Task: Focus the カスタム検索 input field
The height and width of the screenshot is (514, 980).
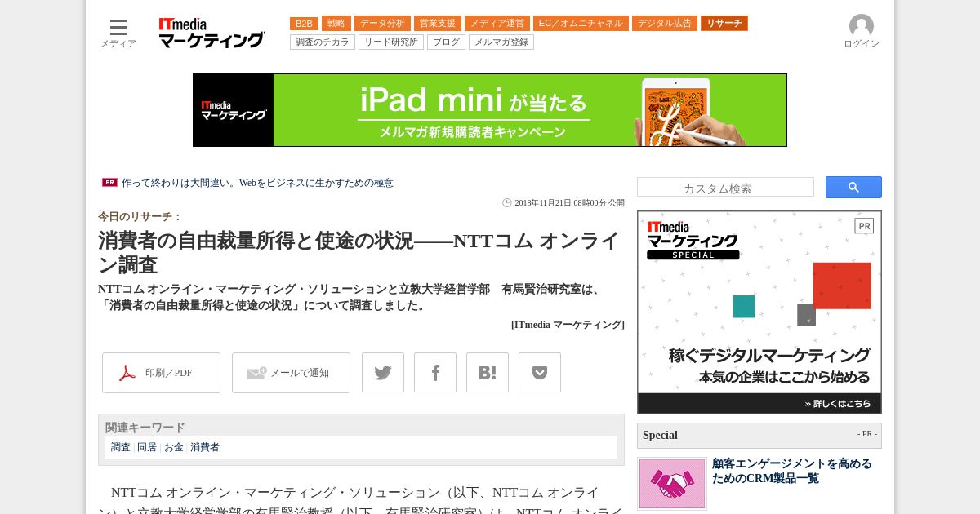Action: pos(725,188)
